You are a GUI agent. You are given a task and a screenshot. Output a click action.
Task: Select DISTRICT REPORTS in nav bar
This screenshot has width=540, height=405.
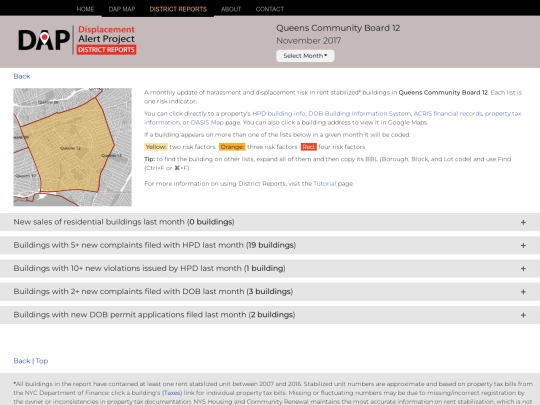pos(178,9)
